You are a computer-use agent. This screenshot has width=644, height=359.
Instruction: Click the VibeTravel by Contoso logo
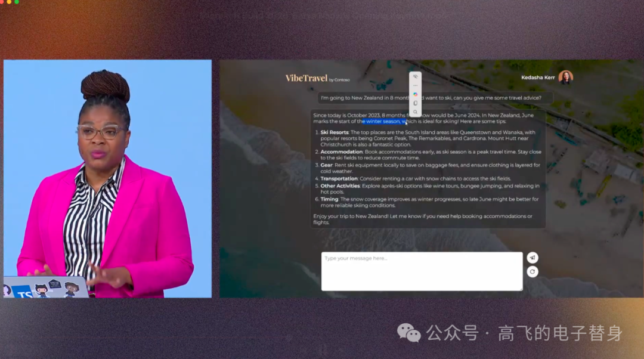point(317,78)
